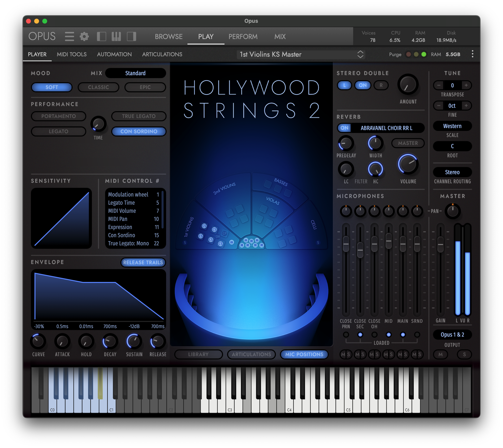This screenshot has height=448, width=503.
Task: Open the Stereo channel routing dropdown
Action: tap(452, 172)
